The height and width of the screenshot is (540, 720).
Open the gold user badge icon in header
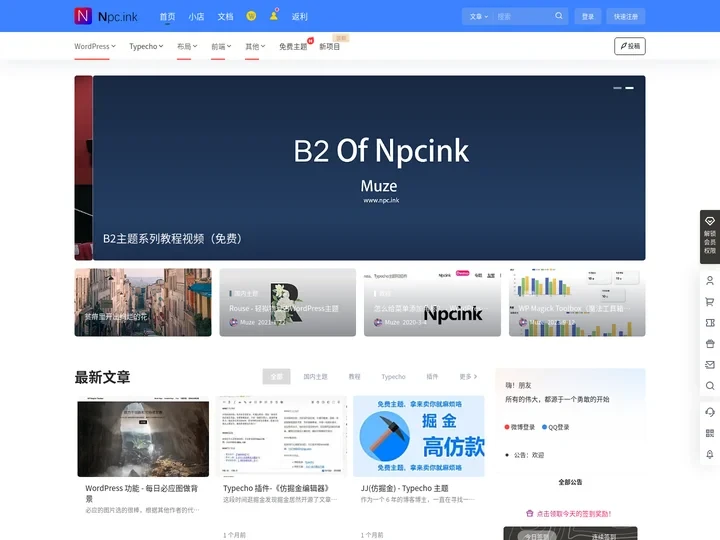click(x=274, y=16)
